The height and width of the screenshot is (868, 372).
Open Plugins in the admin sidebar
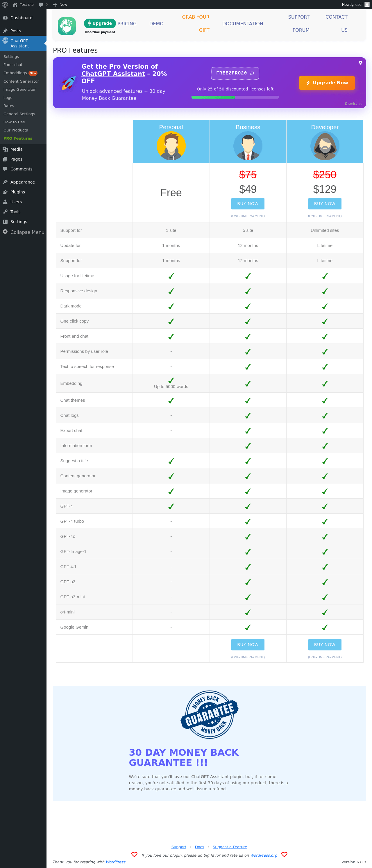tap(17, 192)
